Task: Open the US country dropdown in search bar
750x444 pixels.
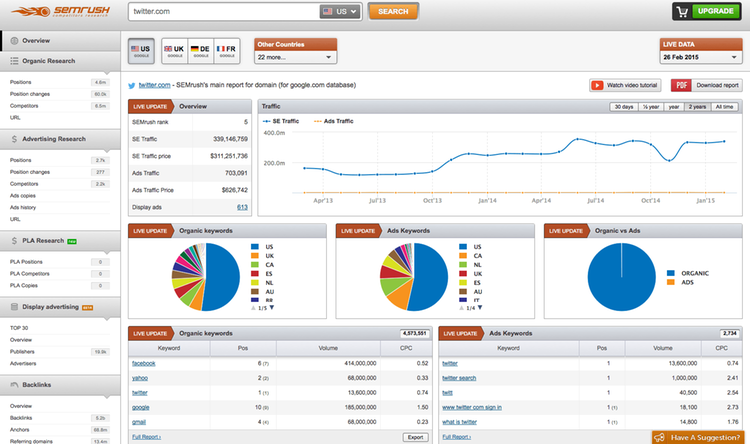Action: [x=340, y=12]
